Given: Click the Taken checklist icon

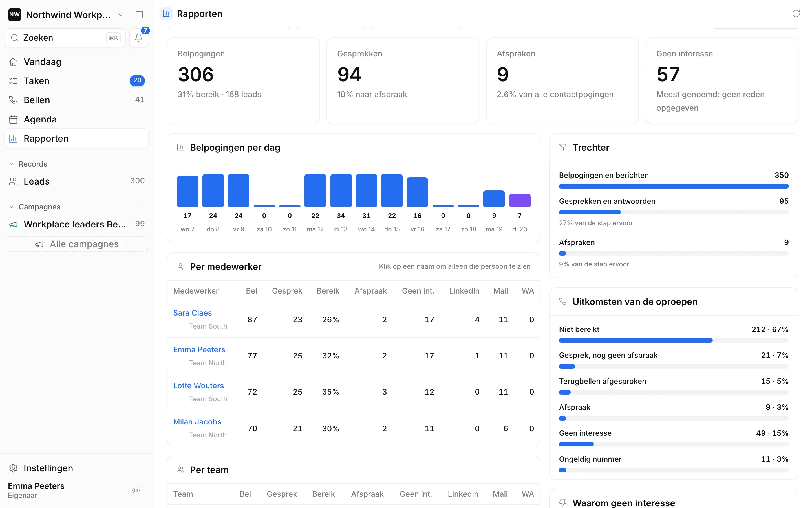Looking at the screenshot, I should [13, 81].
